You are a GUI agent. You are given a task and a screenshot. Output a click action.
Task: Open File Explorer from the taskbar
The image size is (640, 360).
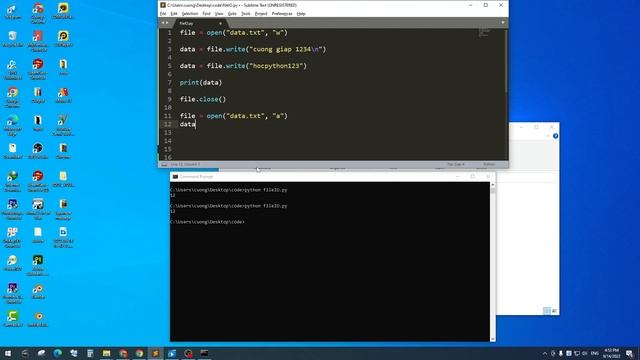coord(107,353)
